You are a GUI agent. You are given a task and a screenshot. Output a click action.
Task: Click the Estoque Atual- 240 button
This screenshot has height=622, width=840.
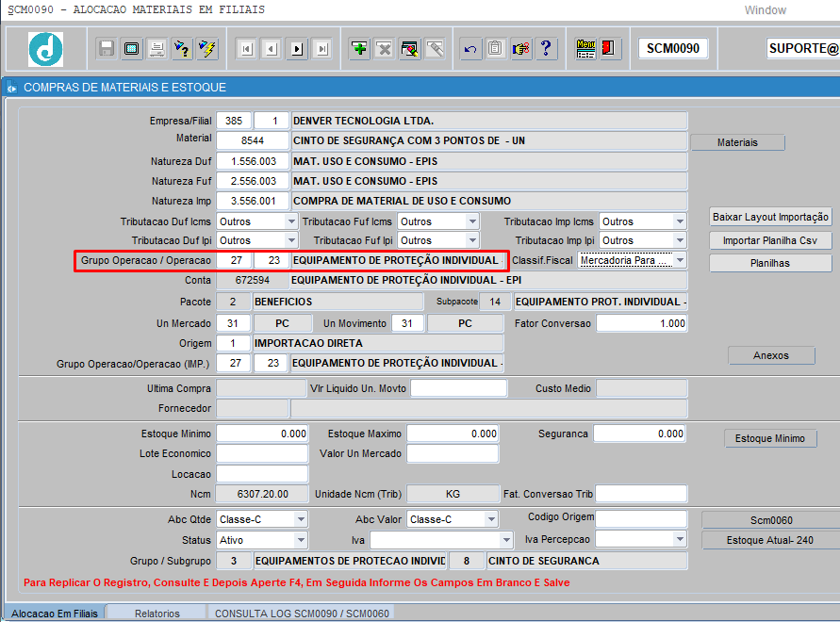(771, 540)
